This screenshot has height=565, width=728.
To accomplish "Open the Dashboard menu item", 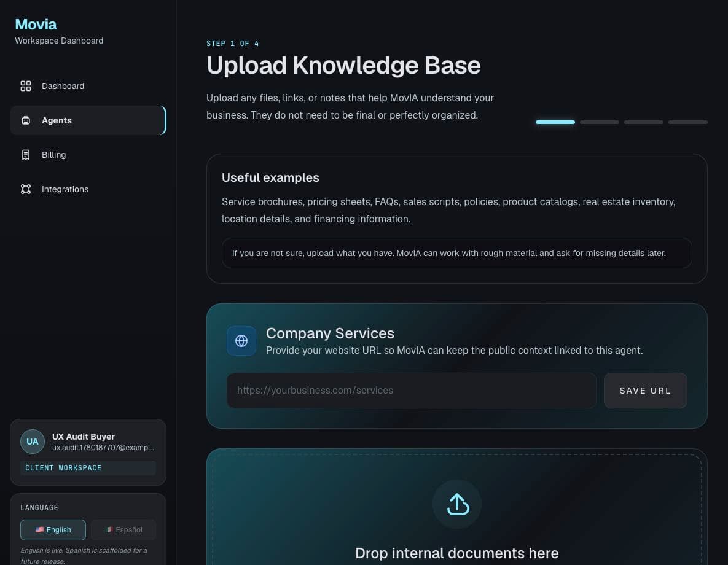I will [88, 86].
